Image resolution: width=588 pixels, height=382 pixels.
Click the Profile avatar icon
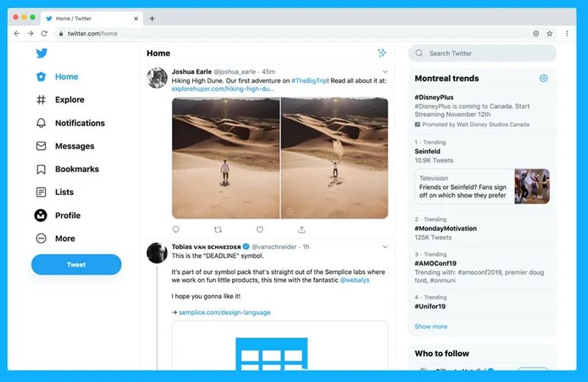point(41,216)
